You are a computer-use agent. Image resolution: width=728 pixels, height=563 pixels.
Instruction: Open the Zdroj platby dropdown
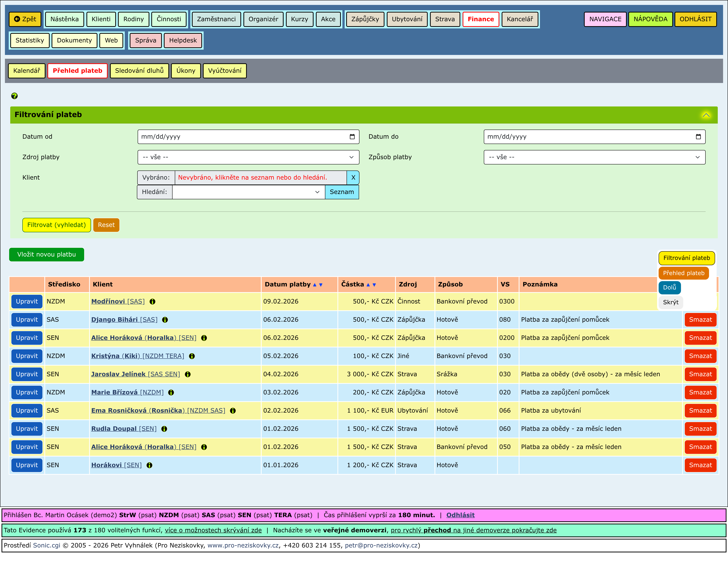click(x=248, y=157)
